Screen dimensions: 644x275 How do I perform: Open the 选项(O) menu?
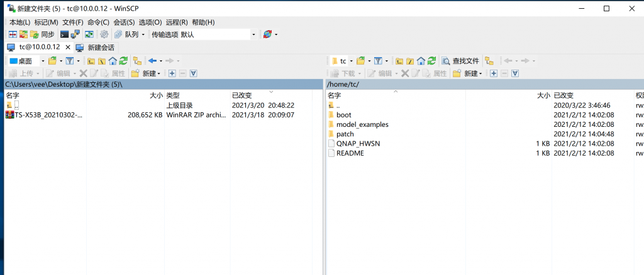coord(150,22)
